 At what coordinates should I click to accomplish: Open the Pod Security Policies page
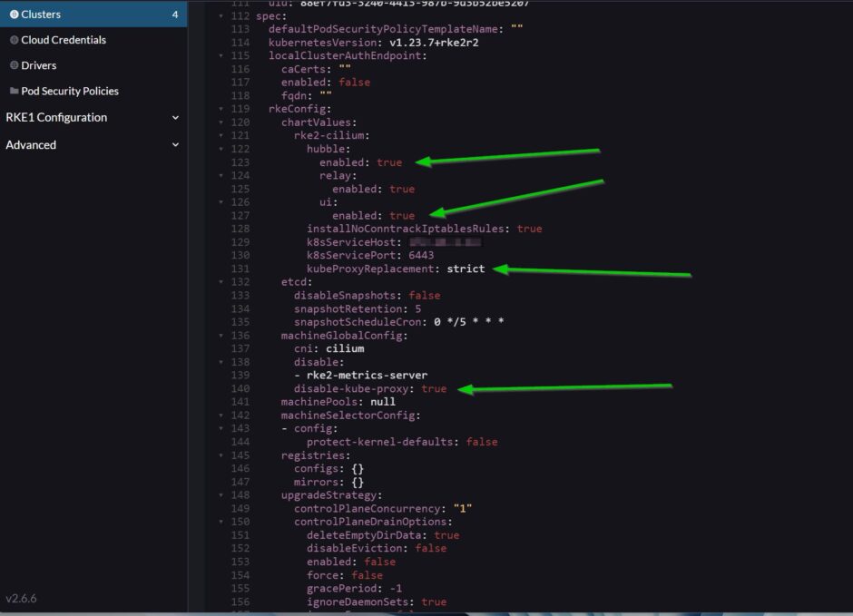[x=70, y=91]
